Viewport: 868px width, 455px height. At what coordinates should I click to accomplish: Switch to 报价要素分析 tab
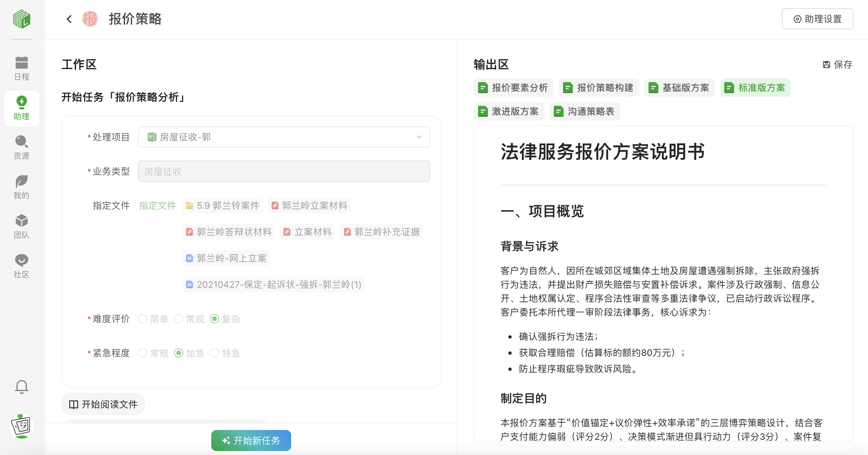tap(513, 88)
